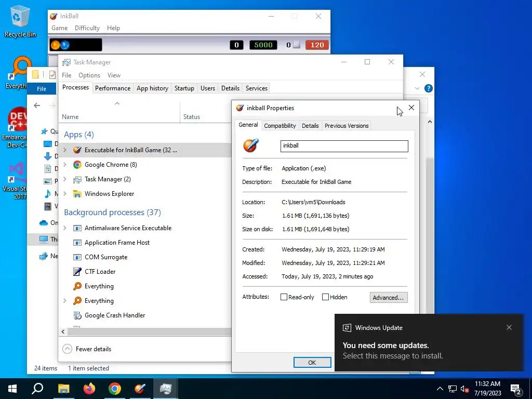Check the Read-only attribute checkbox
This screenshot has width=532, height=399.
[284, 297]
